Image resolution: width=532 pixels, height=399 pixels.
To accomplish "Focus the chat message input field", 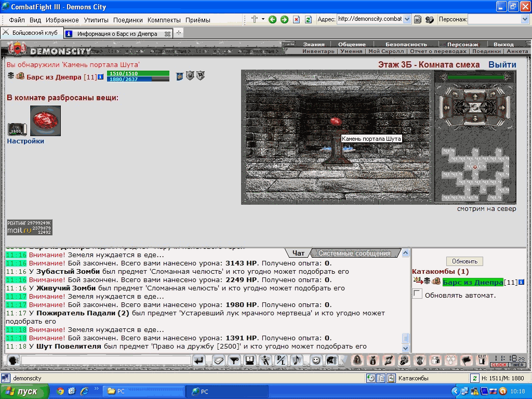I will pos(106,361).
